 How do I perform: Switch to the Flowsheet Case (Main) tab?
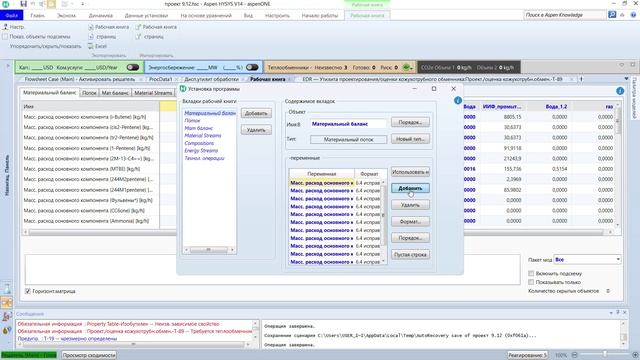80,79
